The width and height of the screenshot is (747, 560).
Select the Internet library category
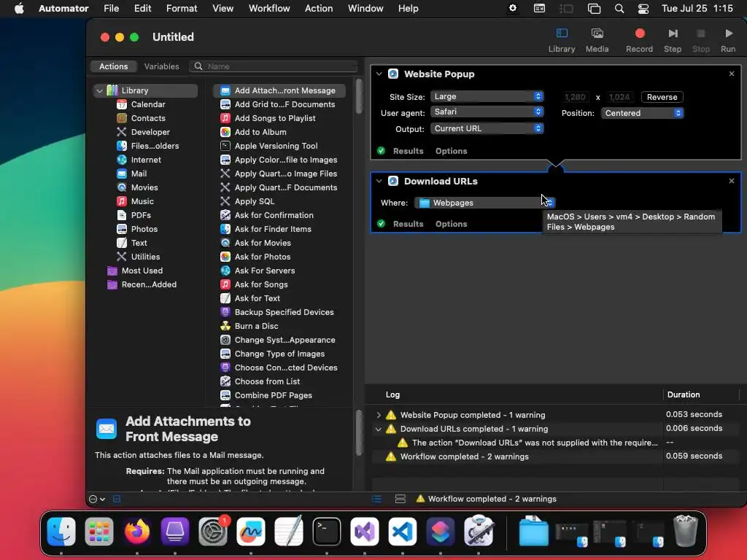146,160
